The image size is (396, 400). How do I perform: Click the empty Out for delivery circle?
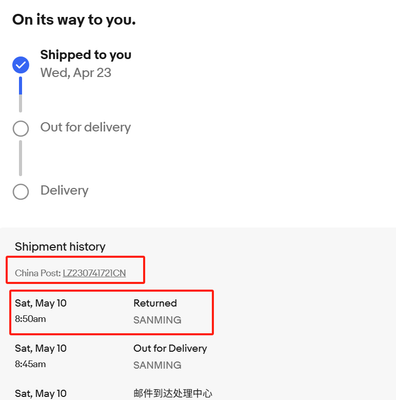point(21,128)
